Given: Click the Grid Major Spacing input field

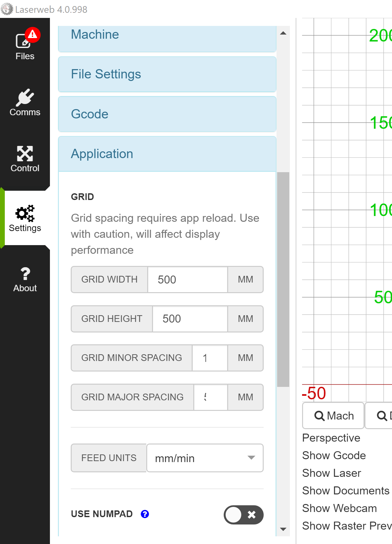Looking at the screenshot, I should click(211, 397).
